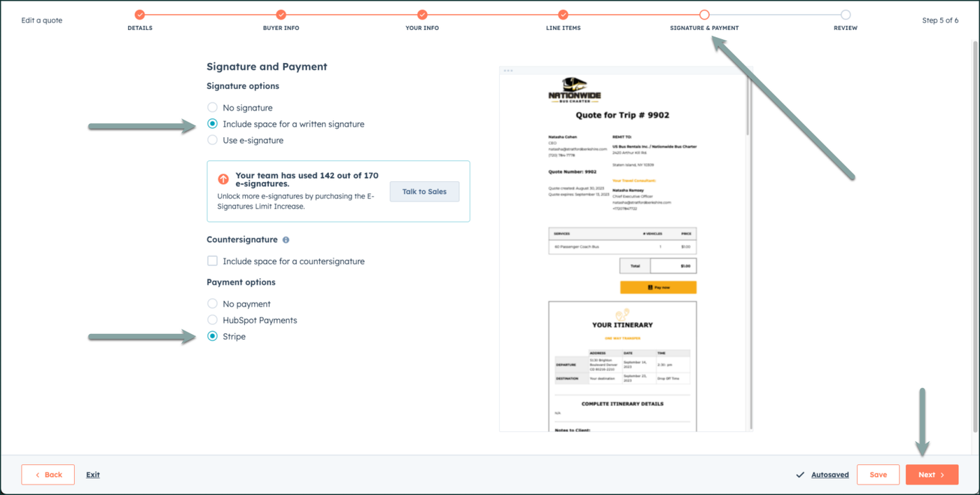Screen dimensions: 980x495
Task: Go Back to previous step
Action: pyautogui.click(x=48, y=475)
